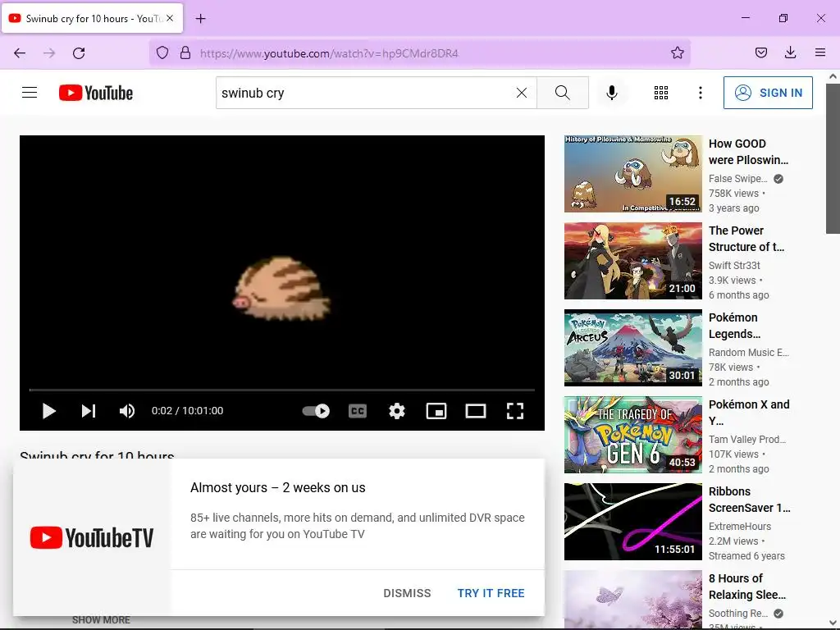Image resolution: width=840 pixels, height=630 pixels.
Task: Open Tragedy of Pokémon Gen 6 thumbnail
Action: point(632,435)
